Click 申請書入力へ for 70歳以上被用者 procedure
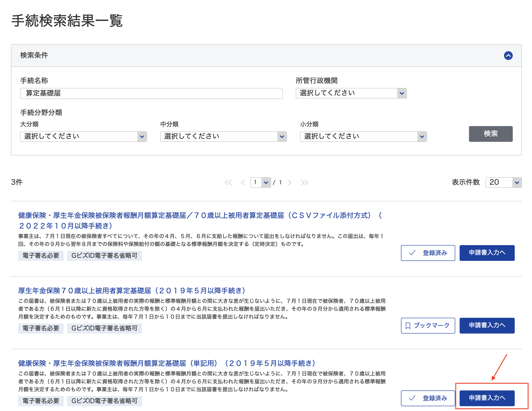 tap(487, 325)
